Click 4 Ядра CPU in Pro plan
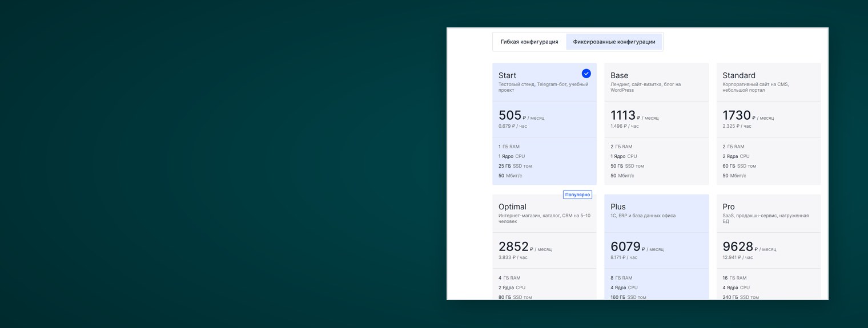 click(736, 287)
